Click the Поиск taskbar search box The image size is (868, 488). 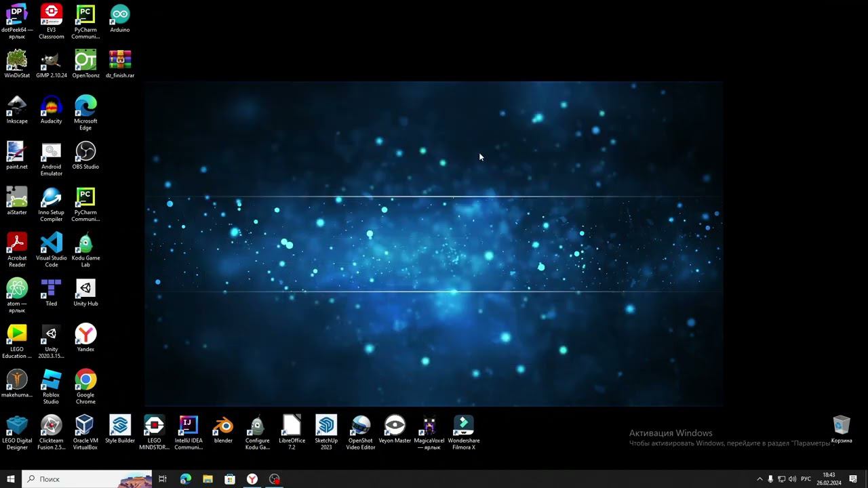tap(87, 479)
